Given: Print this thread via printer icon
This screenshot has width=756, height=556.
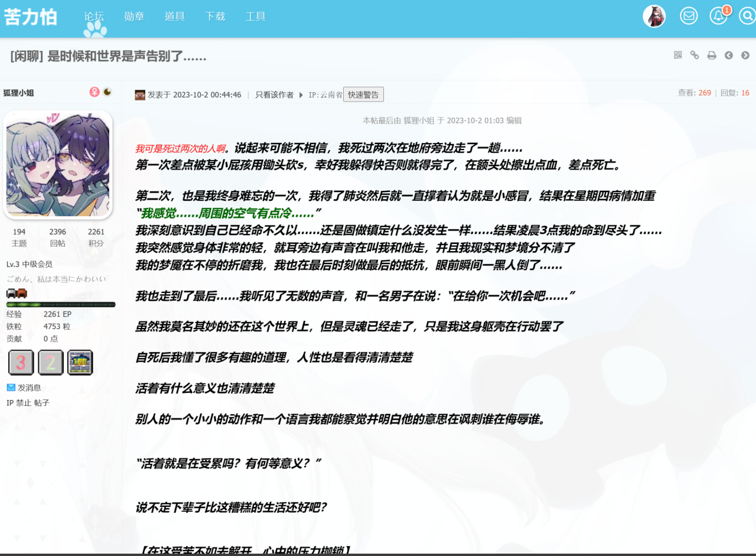Looking at the screenshot, I should (x=712, y=55).
